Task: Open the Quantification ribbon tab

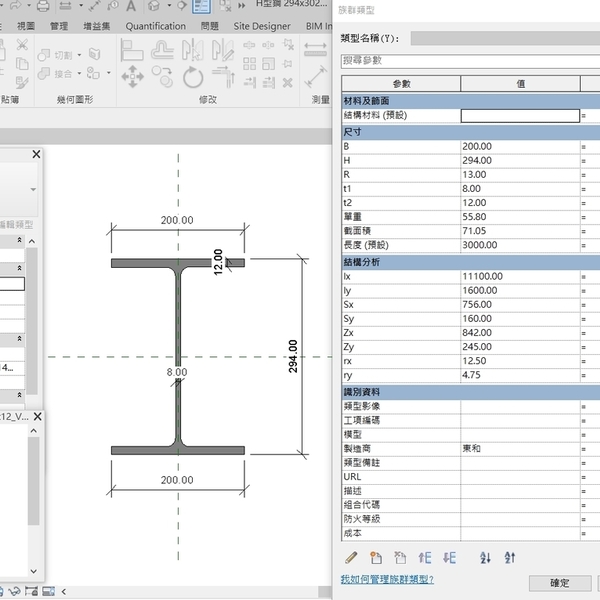Action: [156, 26]
